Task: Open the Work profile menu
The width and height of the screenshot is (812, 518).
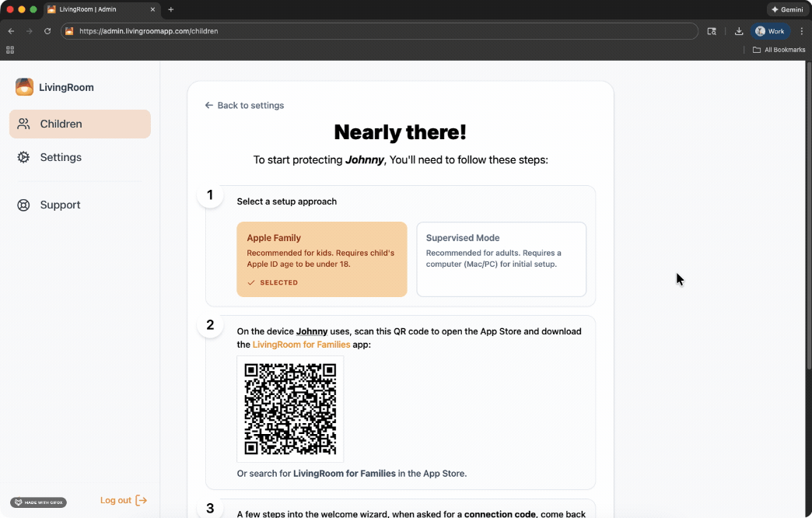Action: [x=770, y=31]
